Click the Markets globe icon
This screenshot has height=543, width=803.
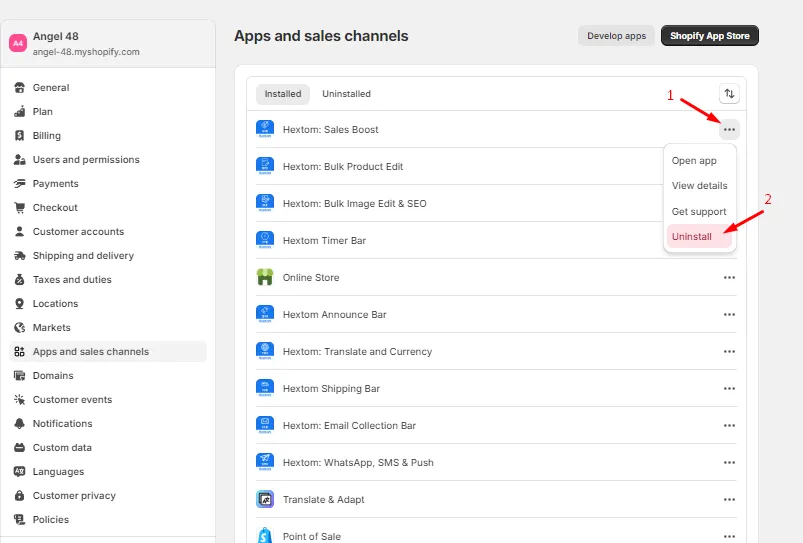19,327
